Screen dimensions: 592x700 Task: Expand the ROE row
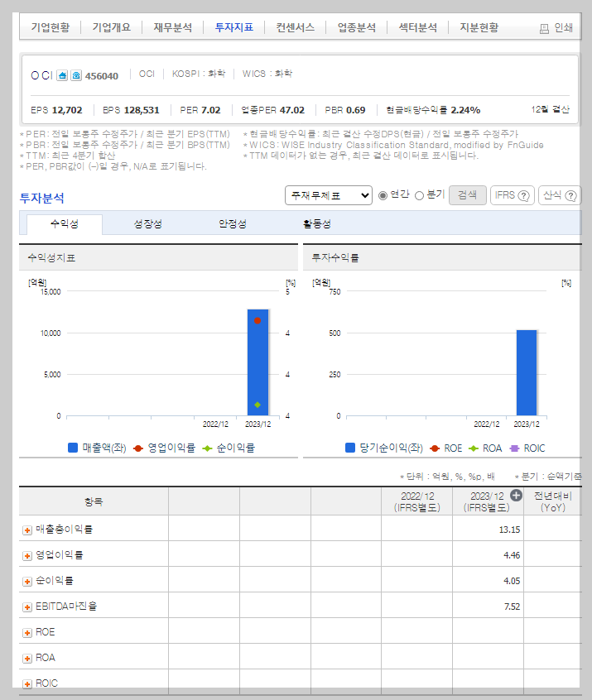pos(27,633)
